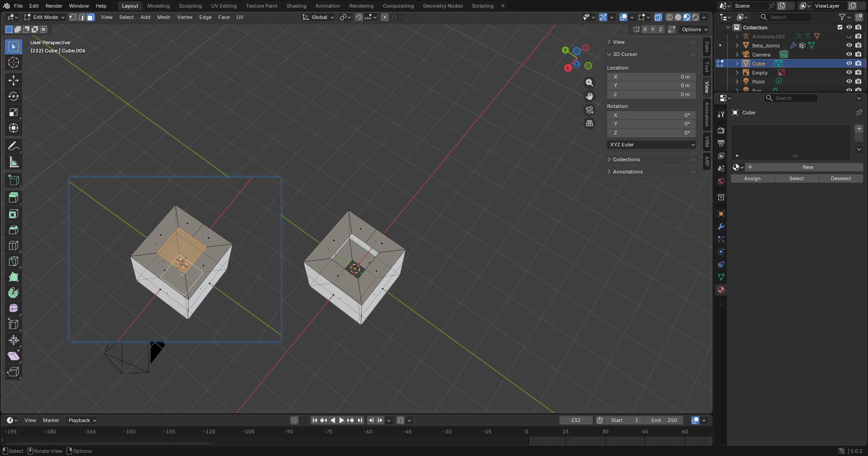Switch to the Sculpting workspace tab
The width and height of the screenshot is (868, 456).
[x=190, y=6]
